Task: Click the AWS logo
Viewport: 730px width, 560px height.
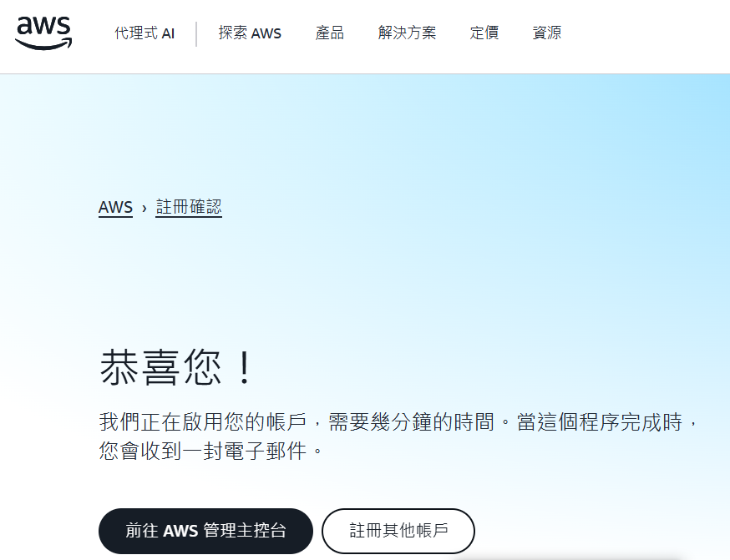Action: coord(43,33)
